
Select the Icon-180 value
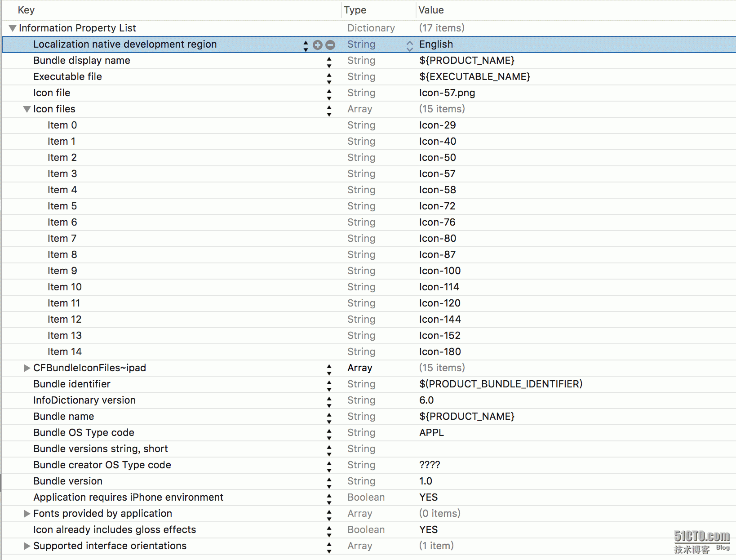pos(440,351)
